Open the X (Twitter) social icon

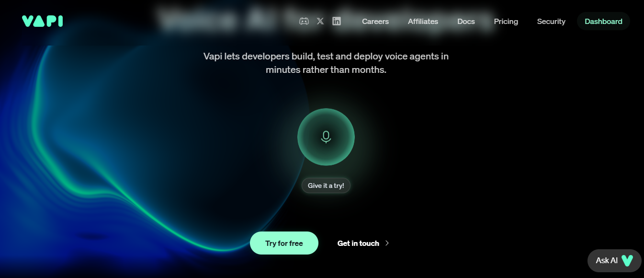320,21
